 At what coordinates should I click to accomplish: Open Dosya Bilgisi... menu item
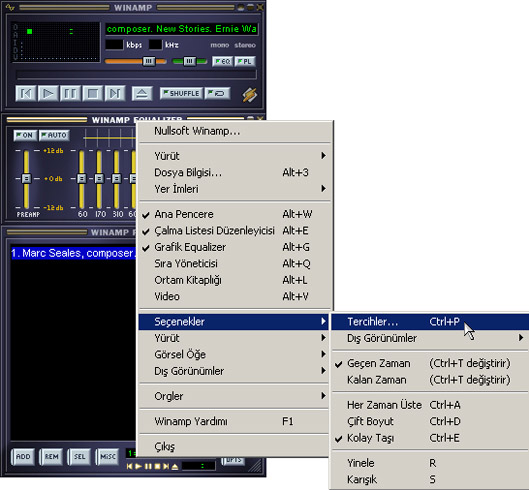pos(234,172)
